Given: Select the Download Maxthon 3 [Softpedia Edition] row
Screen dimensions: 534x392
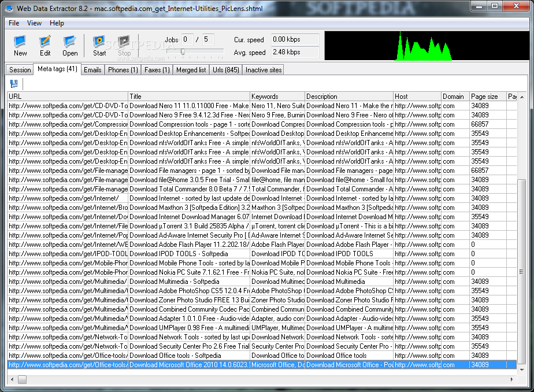Looking at the screenshot, I should point(262,207).
